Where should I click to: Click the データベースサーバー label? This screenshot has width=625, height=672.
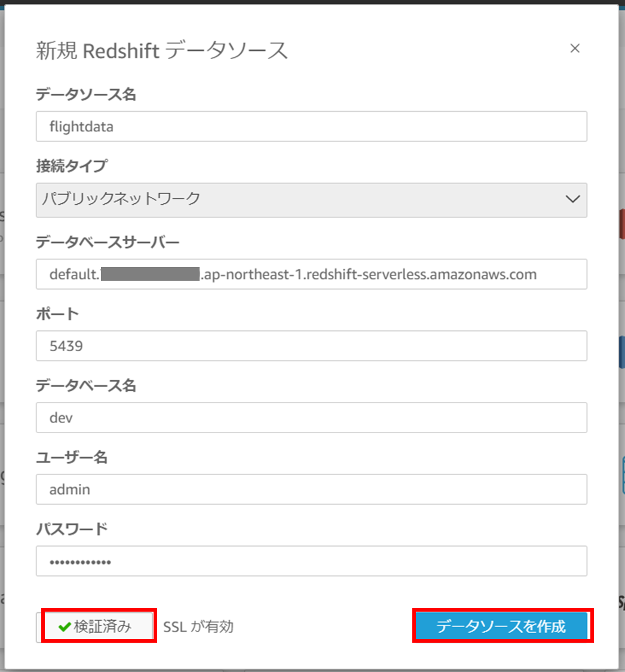tap(108, 243)
